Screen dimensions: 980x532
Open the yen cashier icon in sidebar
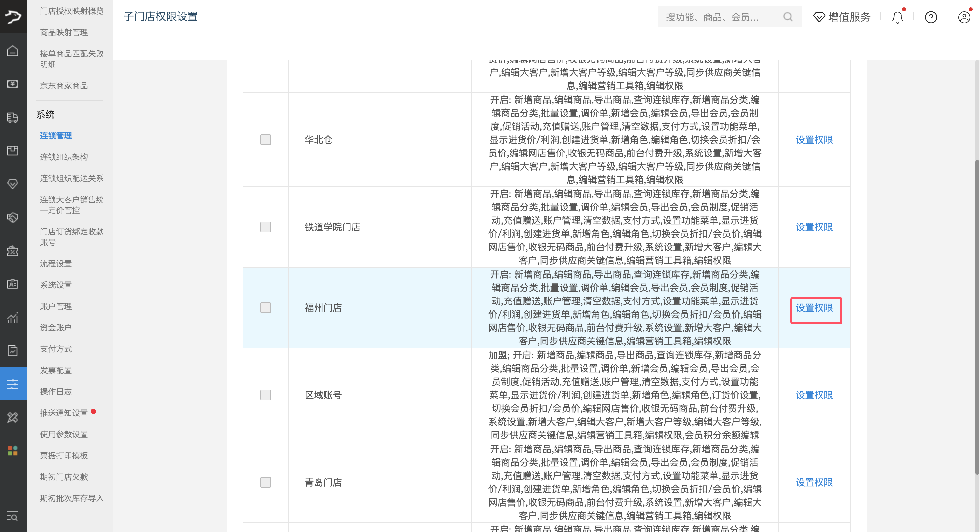(13, 84)
